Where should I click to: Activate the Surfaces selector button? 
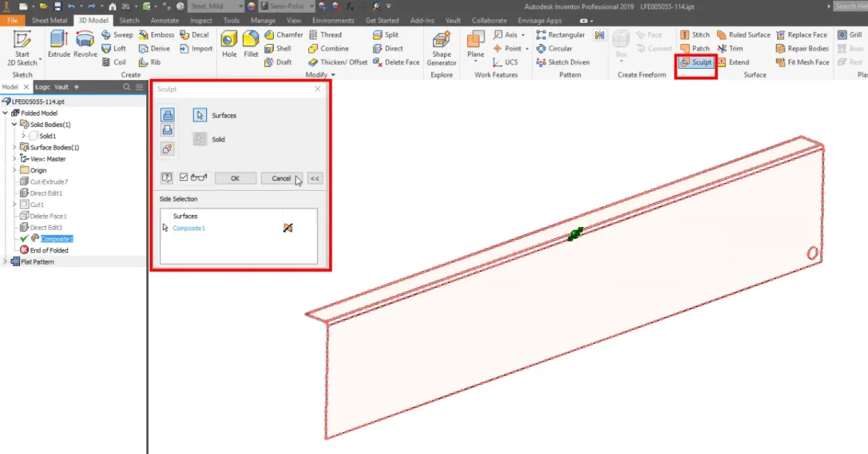click(x=200, y=115)
